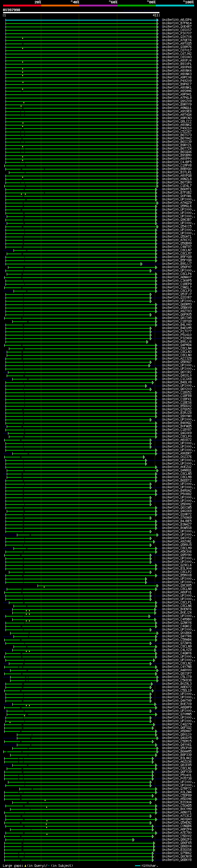Select label UniRef100_Q801I0
Screen dimensions: 197x868
[177, 735]
